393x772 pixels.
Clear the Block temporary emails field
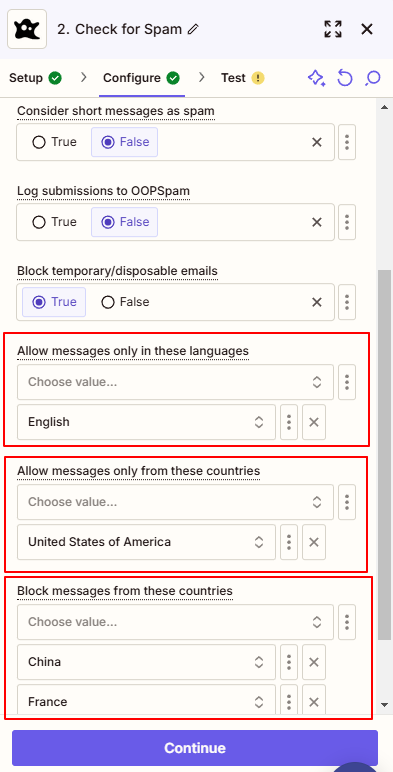[317, 302]
